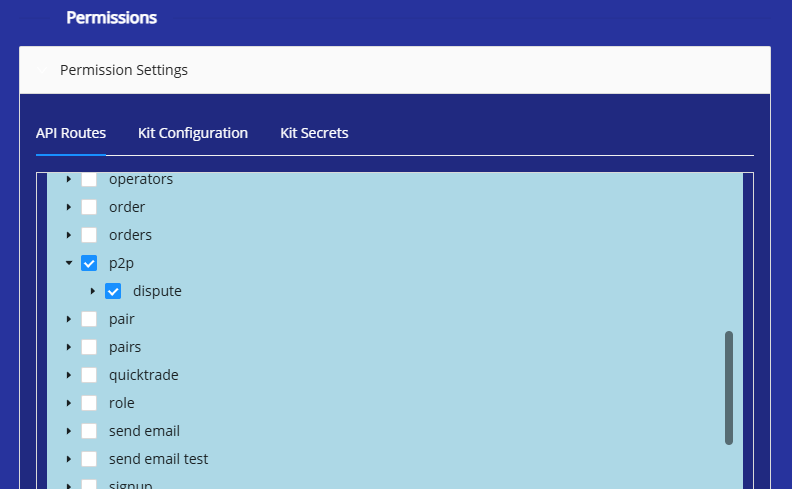The height and width of the screenshot is (489, 792).
Task: Enable the operators checkbox
Action: coord(89,179)
